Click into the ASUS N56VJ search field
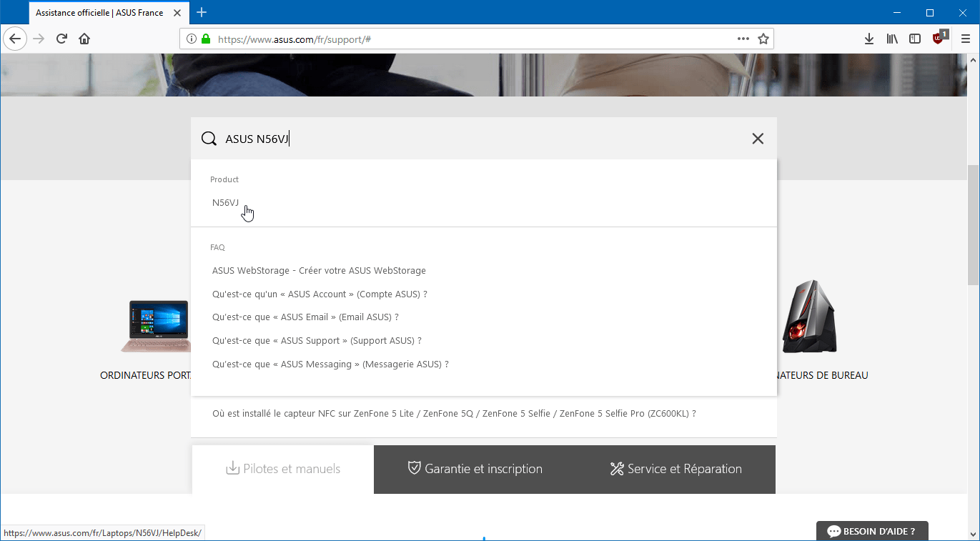980x541 pixels. (483, 139)
